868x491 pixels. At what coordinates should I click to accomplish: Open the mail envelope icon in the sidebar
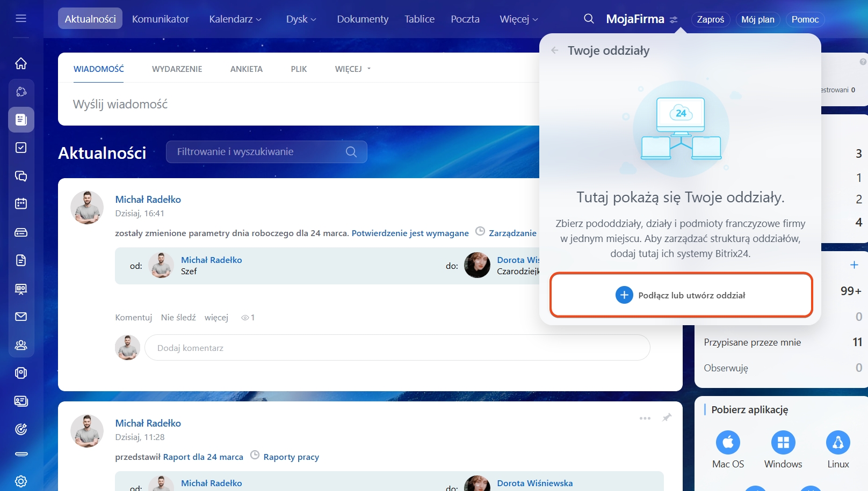click(x=21, y=317)
